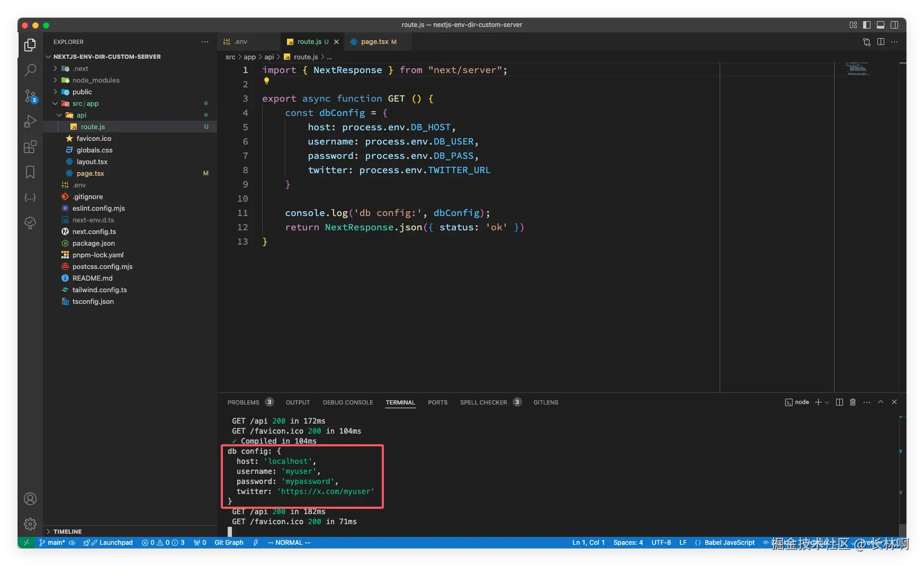Open the Run and Debug view
Screen dimensions: 924x566
(30, 121)
